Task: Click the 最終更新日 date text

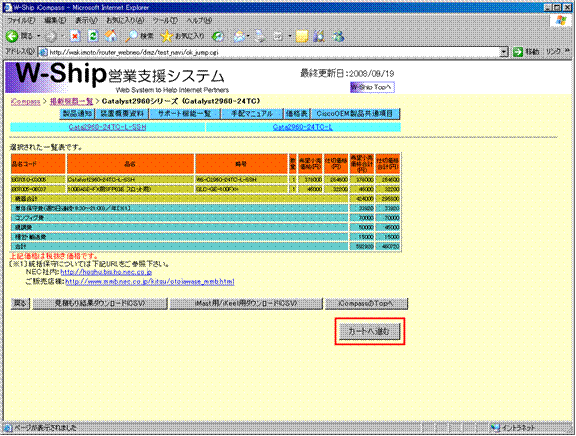Action: click(347, 73)
